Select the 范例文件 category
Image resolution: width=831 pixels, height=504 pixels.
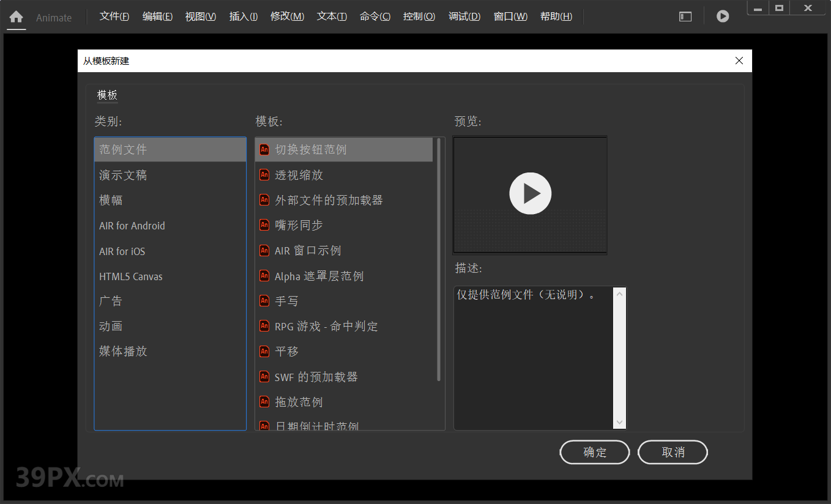(170, 149)
